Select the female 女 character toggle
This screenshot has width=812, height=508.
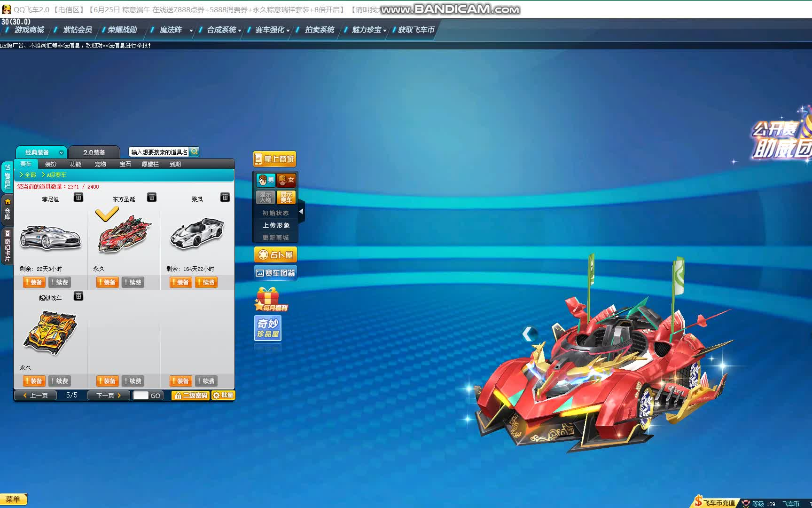pos(286,180)
